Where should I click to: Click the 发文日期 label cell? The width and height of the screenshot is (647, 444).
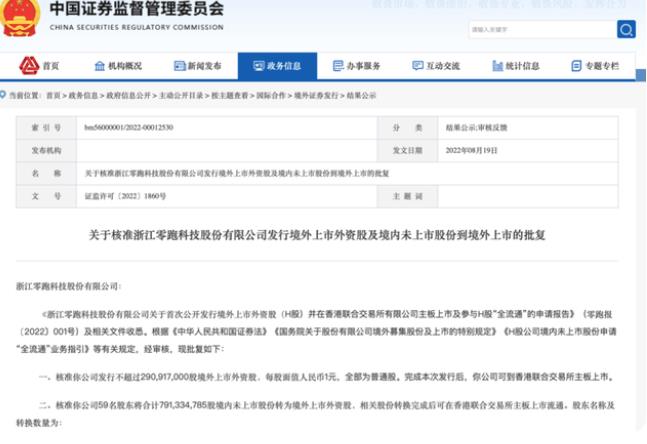(x=407, y=150)
